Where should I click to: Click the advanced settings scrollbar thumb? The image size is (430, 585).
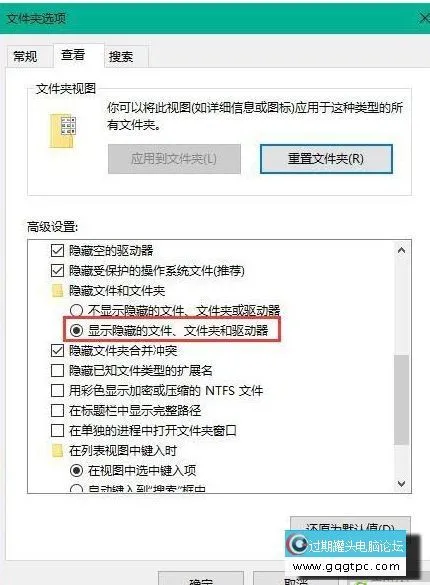401,399
